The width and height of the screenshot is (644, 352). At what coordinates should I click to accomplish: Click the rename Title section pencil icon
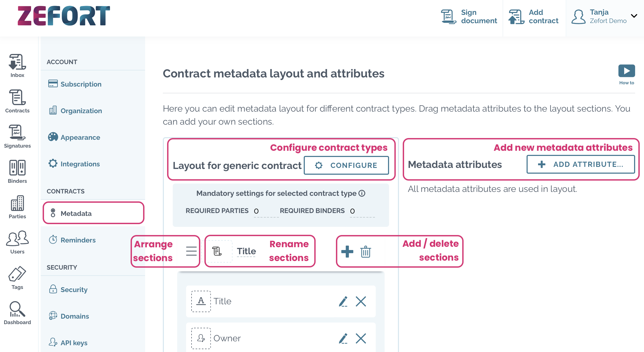pyautogui.click(x=343, y=301)
